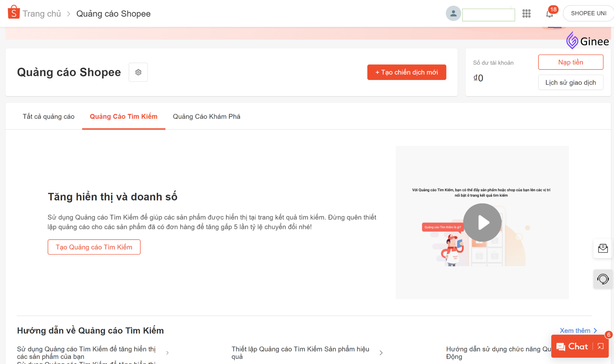Open Lịch sử giao dịch
Screen dimensions: 614x364
coord(571,82)
